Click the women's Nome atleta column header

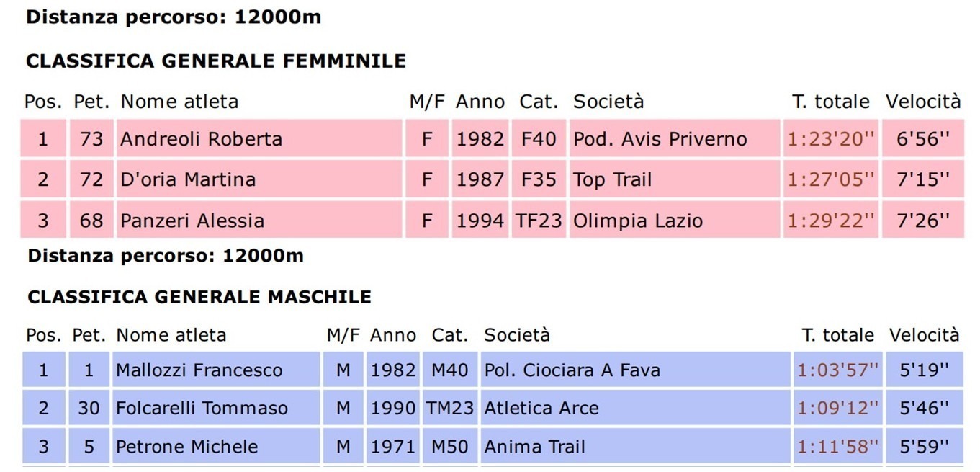[x=179, y=102]
